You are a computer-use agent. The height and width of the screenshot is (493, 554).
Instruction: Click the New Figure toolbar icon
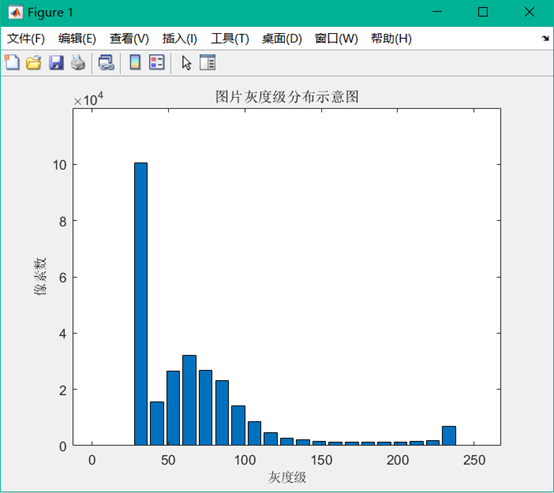(12, 63)
